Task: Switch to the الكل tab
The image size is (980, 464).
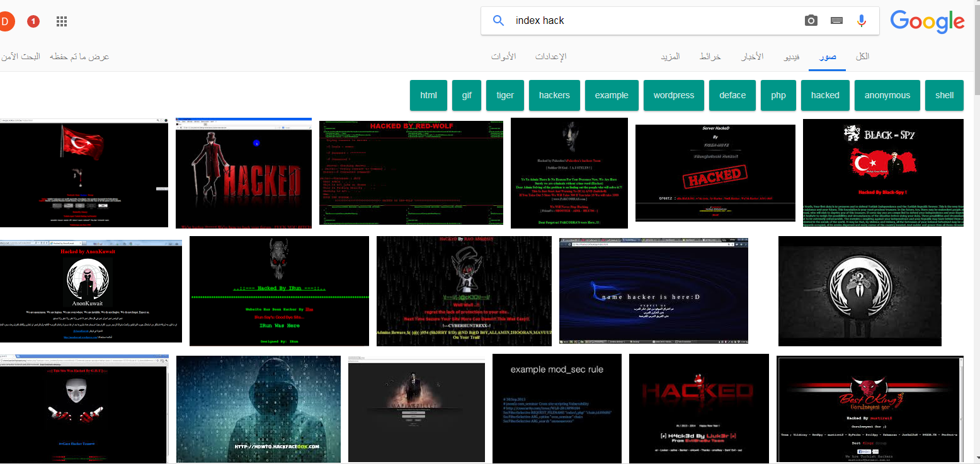Action: click(x=862, y=57)
